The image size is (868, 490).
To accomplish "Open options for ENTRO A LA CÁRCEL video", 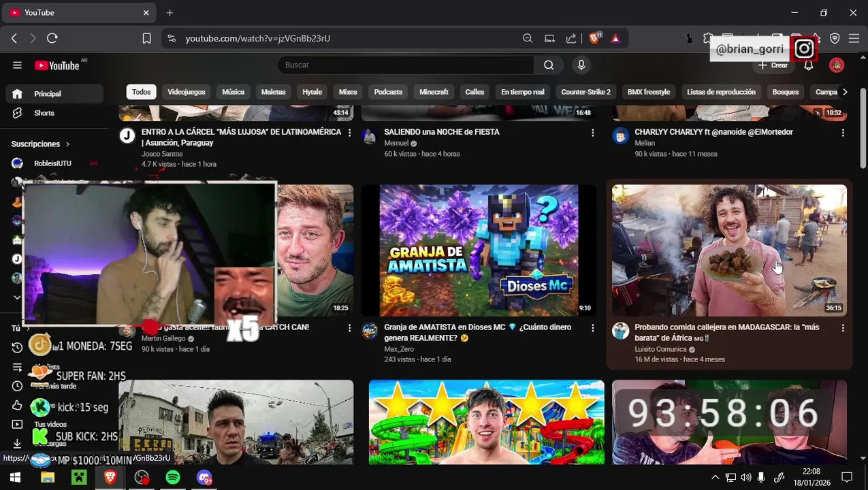I will pyautogui.click(x=349, y=133).
